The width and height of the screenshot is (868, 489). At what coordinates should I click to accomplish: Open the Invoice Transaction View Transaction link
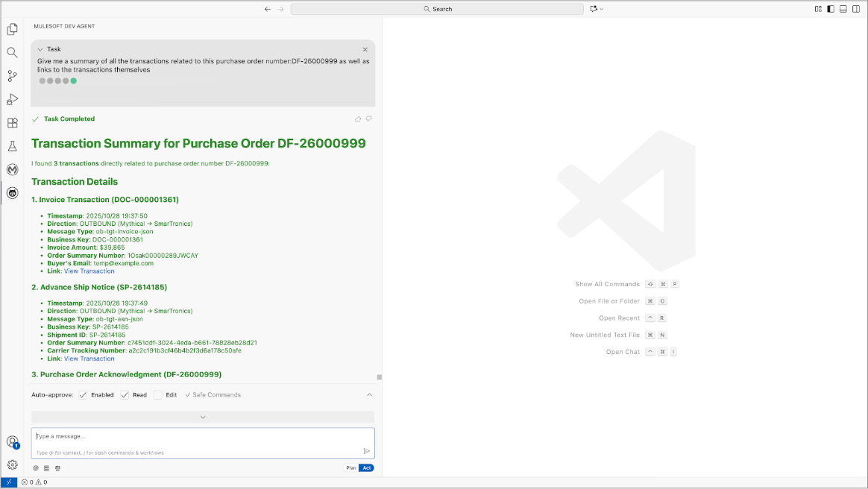pyautogui.click(x=89, y=271)
